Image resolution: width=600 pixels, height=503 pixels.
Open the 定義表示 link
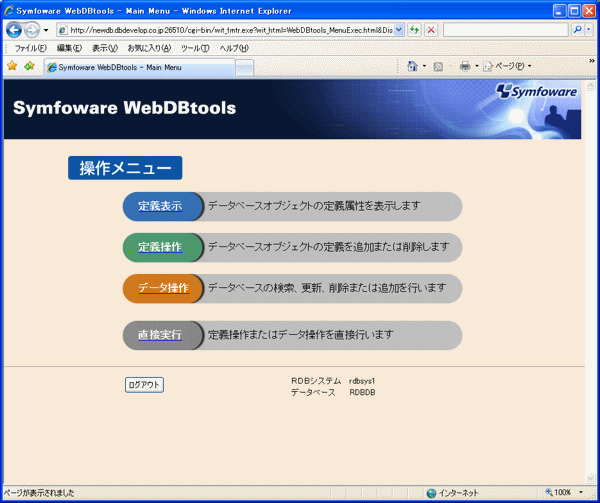point(160,206)
